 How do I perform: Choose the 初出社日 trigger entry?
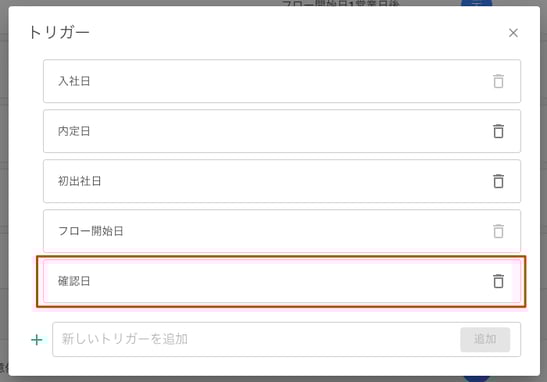(282, 181)
